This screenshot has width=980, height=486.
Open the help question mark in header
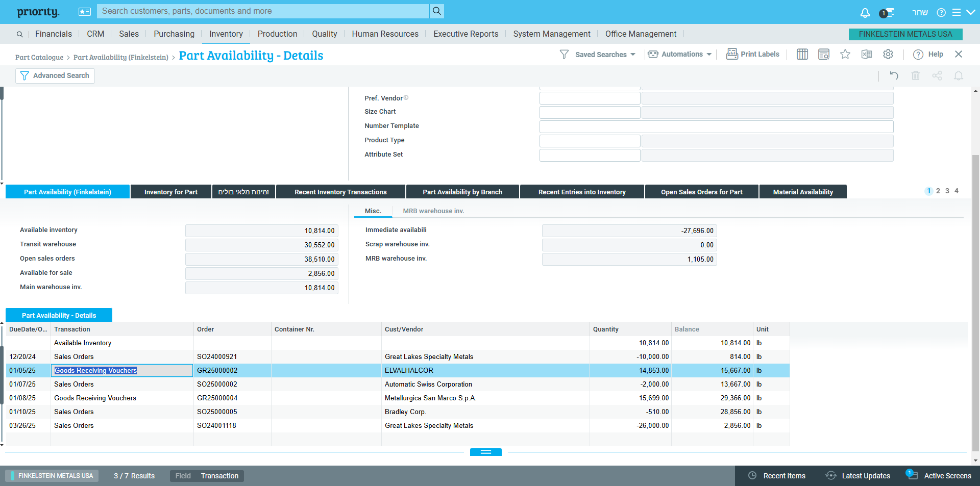[941, 12]
